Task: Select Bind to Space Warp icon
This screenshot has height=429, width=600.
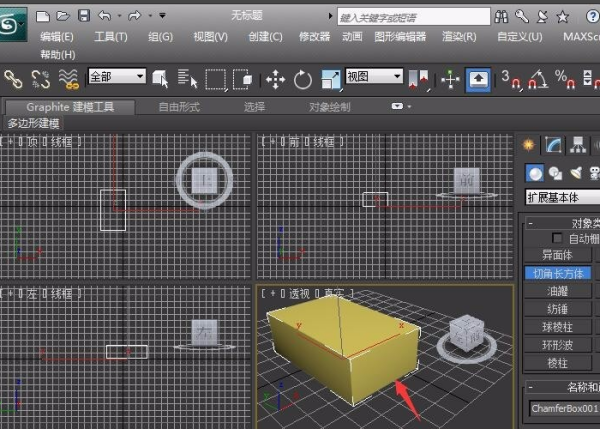Action: tap(68, 80)
